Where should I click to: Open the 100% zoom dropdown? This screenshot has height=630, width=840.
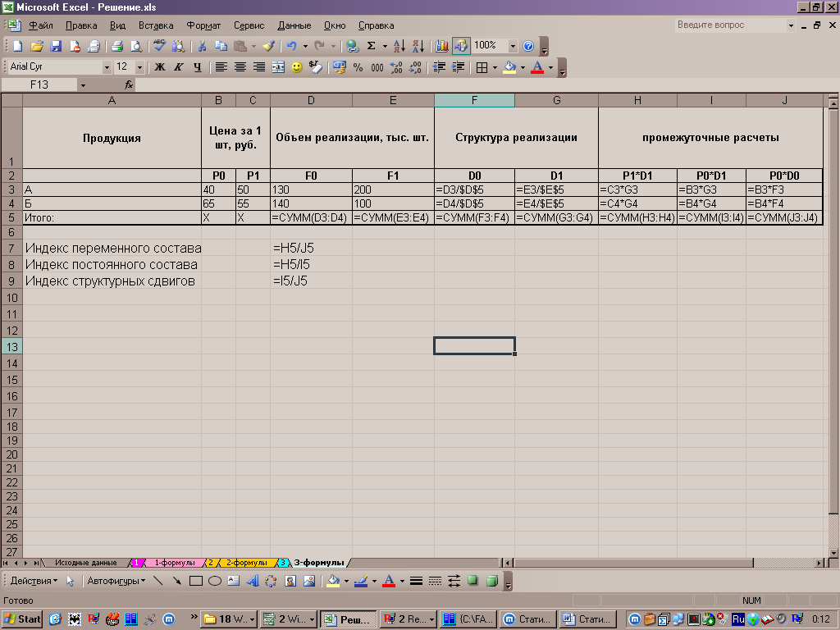[x=513, y=46]
